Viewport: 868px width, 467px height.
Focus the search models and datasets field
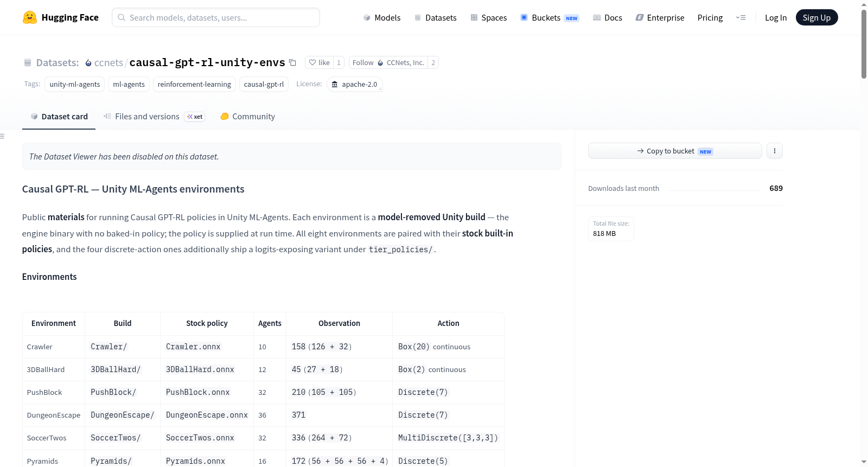216,17
